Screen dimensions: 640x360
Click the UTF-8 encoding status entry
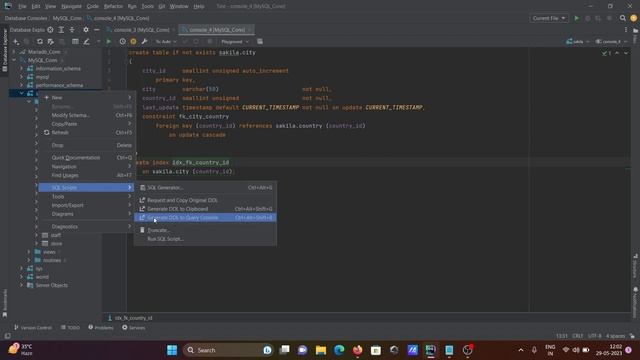tap(594, 336)
